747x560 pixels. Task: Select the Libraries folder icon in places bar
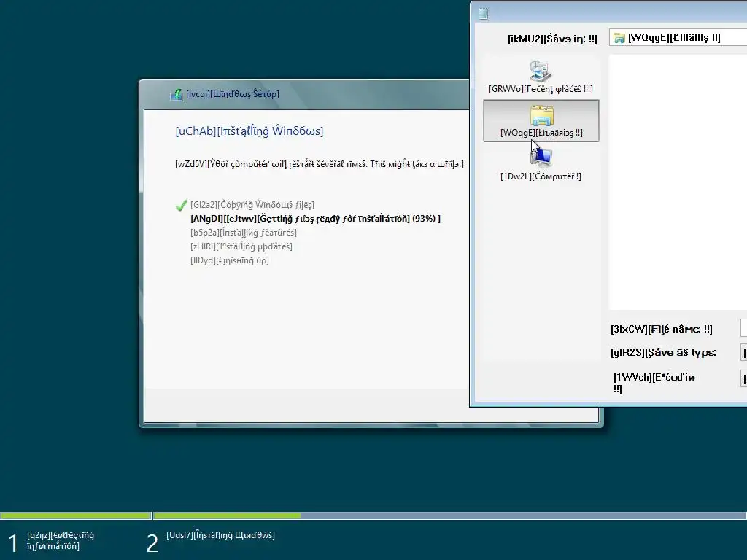tap(542, 116)
